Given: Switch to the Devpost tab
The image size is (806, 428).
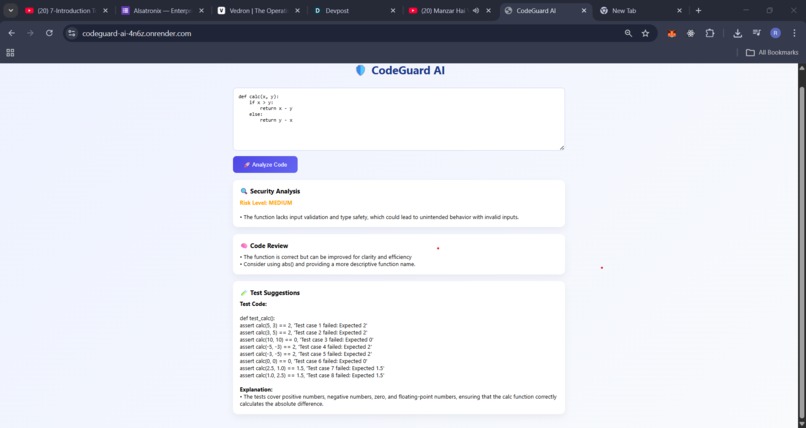Looking at the screenshot, I should pos(354,10).
